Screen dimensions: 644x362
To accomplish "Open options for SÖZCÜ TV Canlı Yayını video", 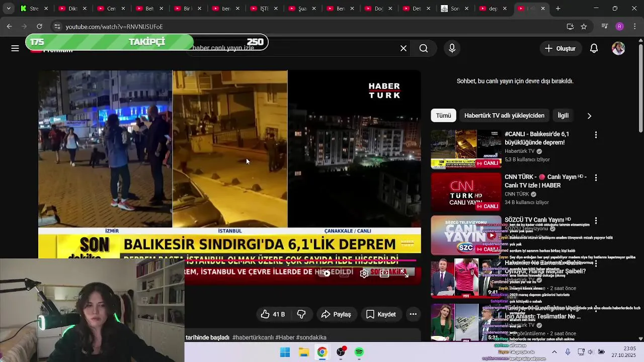I will pyautogui.click(x=596, y=221).
